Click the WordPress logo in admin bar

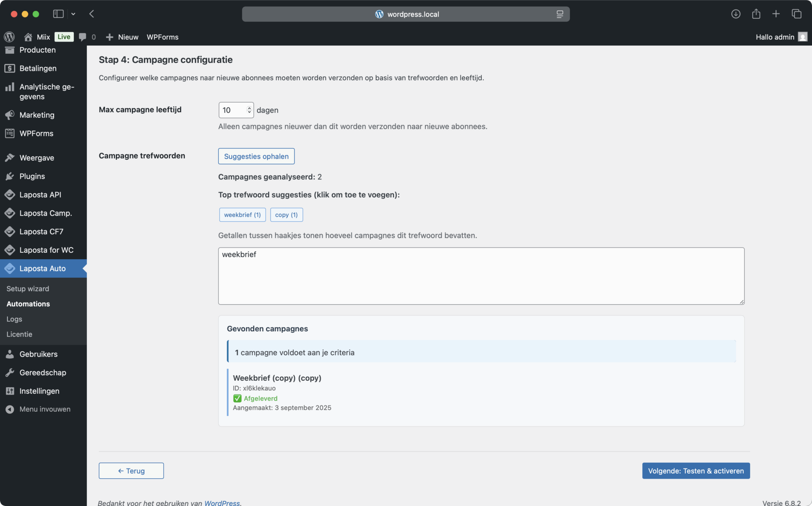point(9,37)
